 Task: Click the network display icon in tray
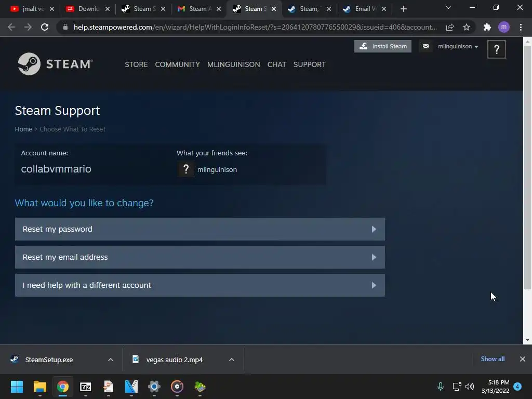tap(457, 387)
